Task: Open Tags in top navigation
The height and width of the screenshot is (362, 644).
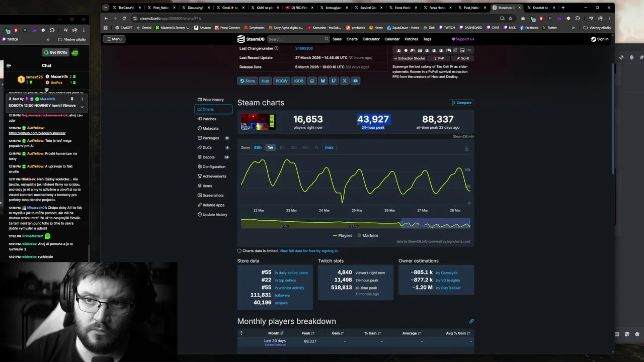Action: (x=427, y=39)
